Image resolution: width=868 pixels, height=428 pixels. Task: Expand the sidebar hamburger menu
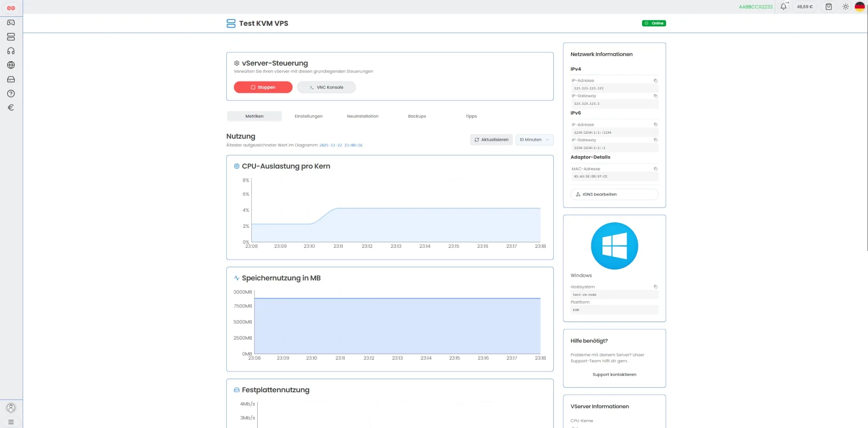point(11,422)
